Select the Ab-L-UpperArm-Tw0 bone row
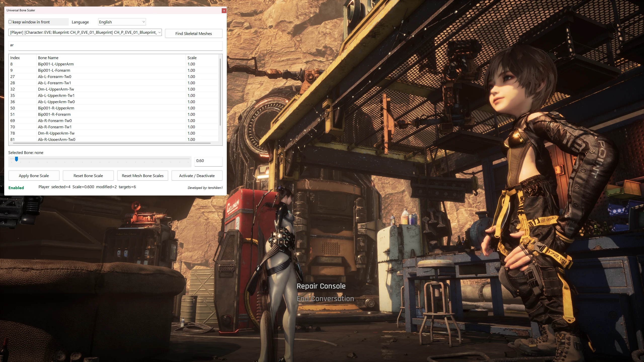Viewport: 644px width, 362px height. pos(113,102)
